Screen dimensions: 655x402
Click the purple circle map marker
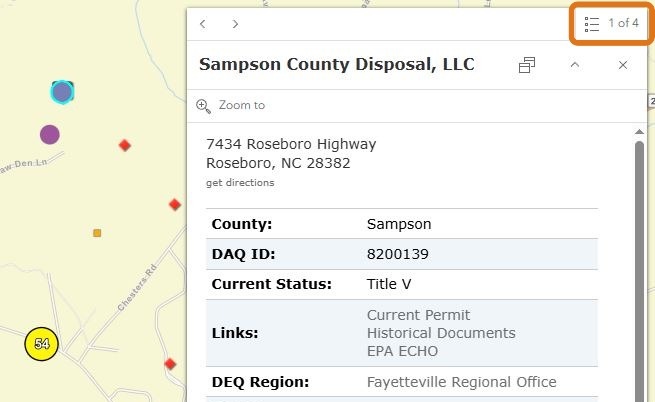tap(49, 134)
